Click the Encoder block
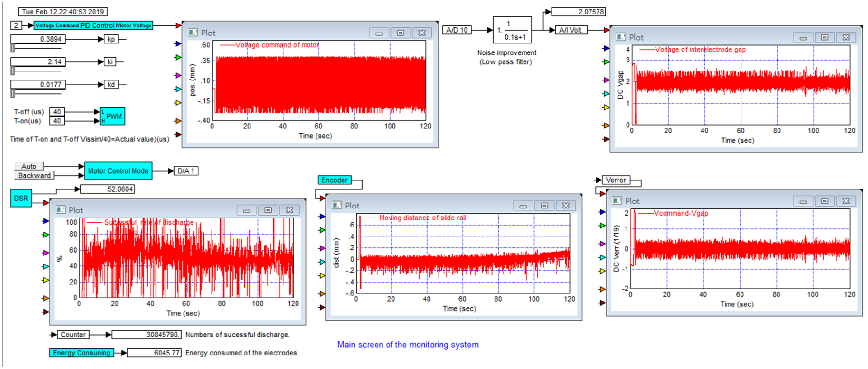 pyautogui.click(x=334, y=180)
